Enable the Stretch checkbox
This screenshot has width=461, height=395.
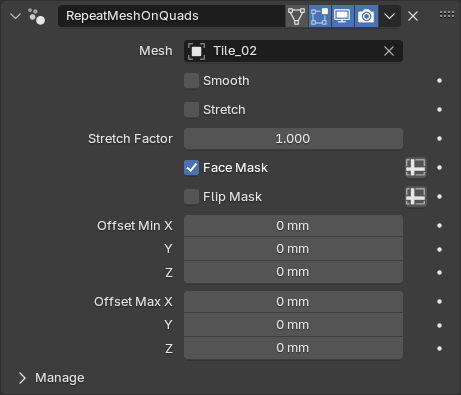tap(191, 110)
